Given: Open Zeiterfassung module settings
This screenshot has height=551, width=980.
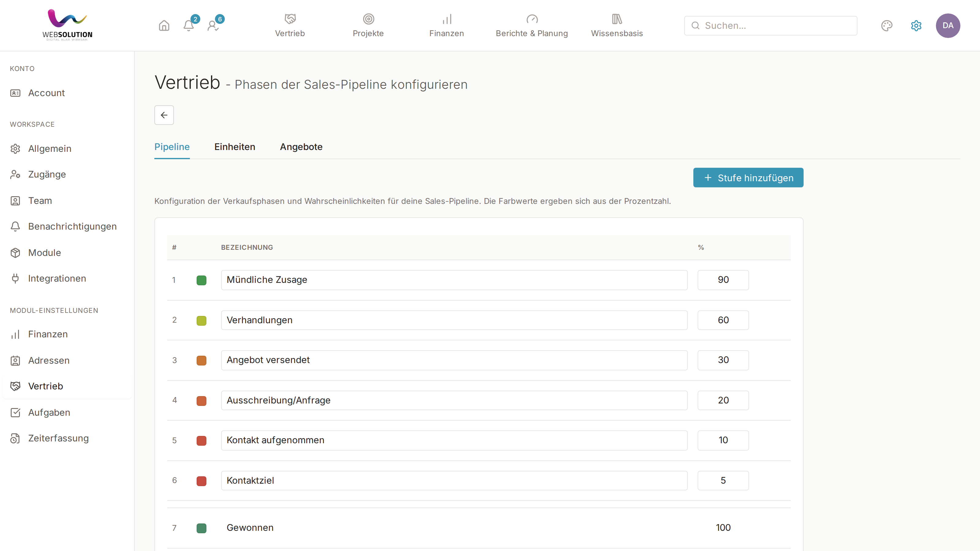Looking at the screenshot, I should [58, 438].
